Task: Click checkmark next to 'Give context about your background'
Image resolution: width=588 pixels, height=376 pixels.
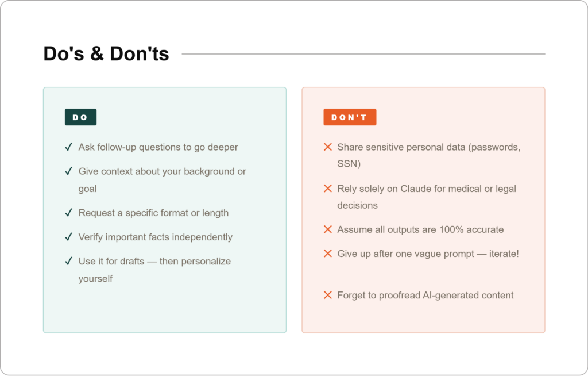Action: click(x=68, y=171)
